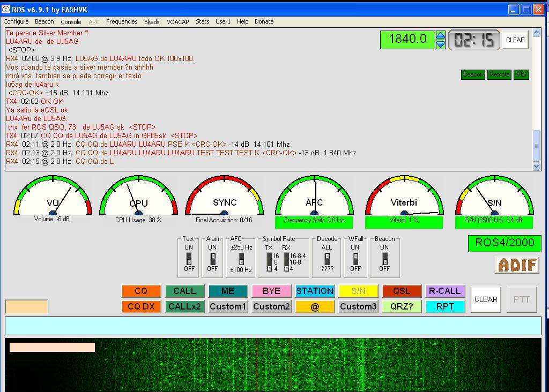The width and height of the screenshot is (549, 392).
Task: Toggle the WFall ON/OFF switch
Action: (355, 259)
